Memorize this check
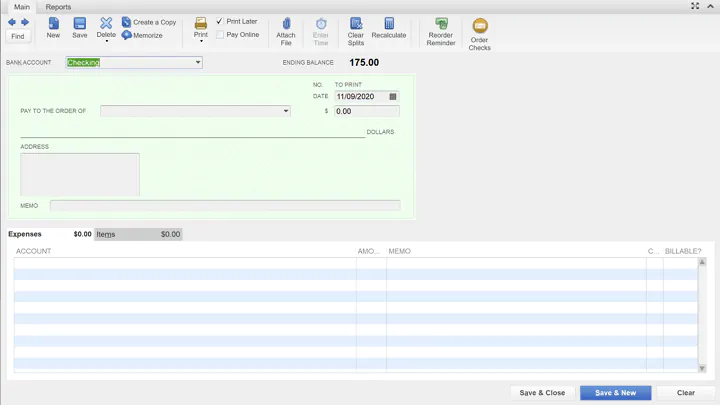Screen dimensions: 720x405 (x=142, y=35)
